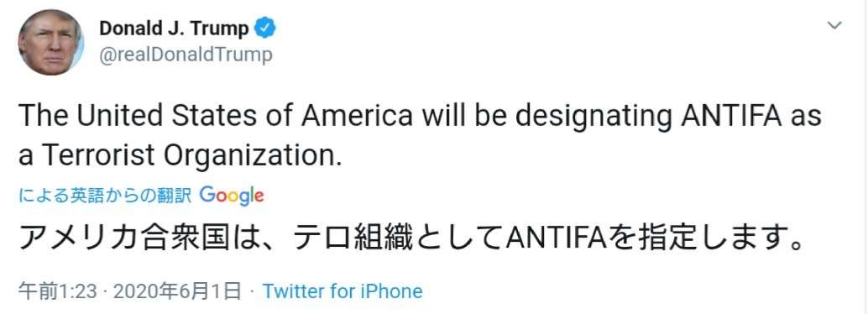Click the による英語からの翻訳 translation label

pyautogui.click(x=105, y=196)
